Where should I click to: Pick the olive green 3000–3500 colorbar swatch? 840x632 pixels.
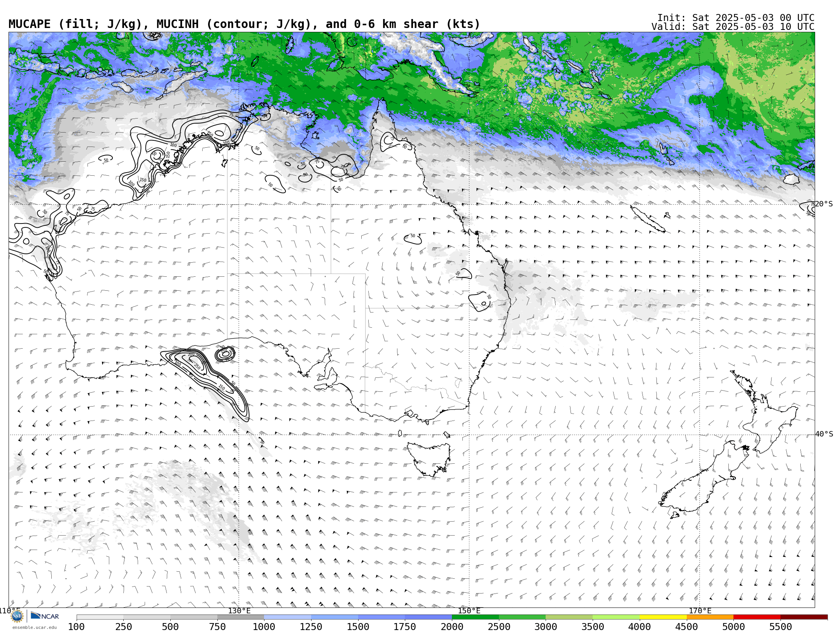point(569,617)
